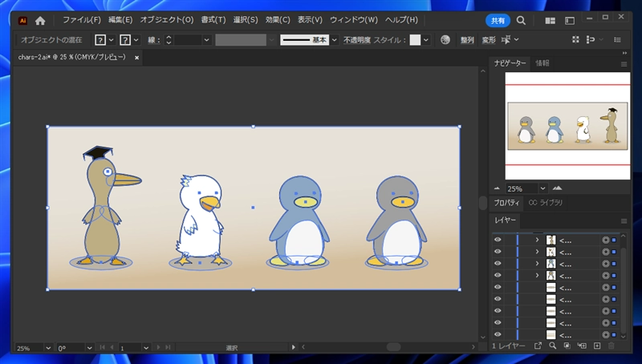Click Create New Sublayer icon
Viewport: 642px width, 364px height.
[582, 346]
